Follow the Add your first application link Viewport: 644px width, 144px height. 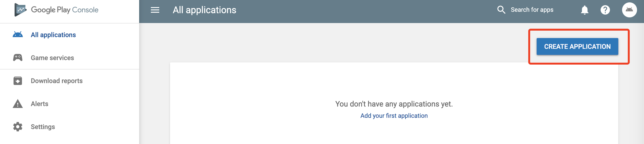[394, 116]
